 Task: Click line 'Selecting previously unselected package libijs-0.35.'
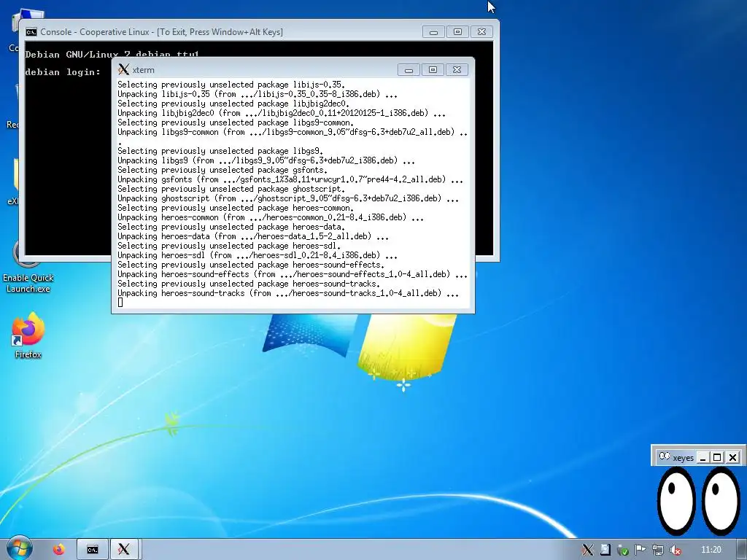coord(231,85)
